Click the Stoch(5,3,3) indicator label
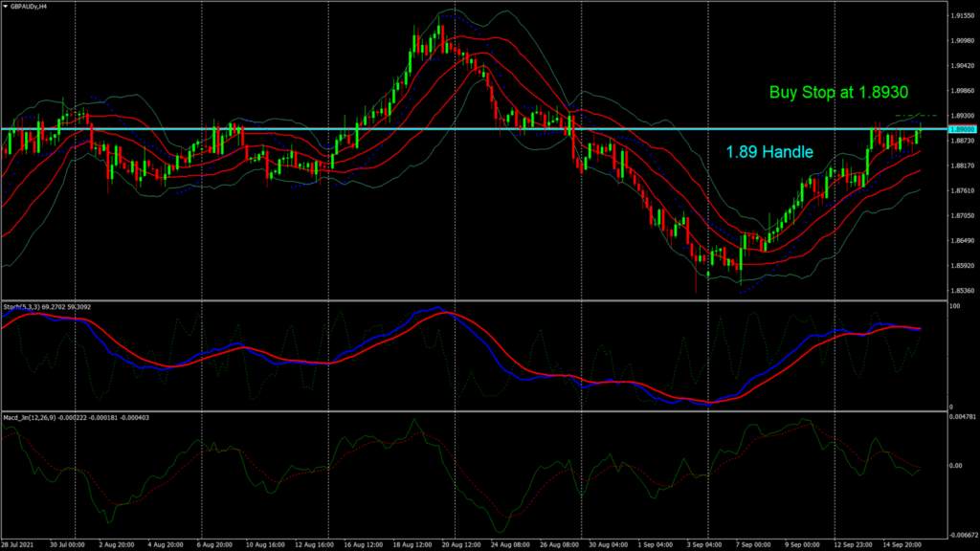Viewport: 980px width, 551px height. point(47,307)
